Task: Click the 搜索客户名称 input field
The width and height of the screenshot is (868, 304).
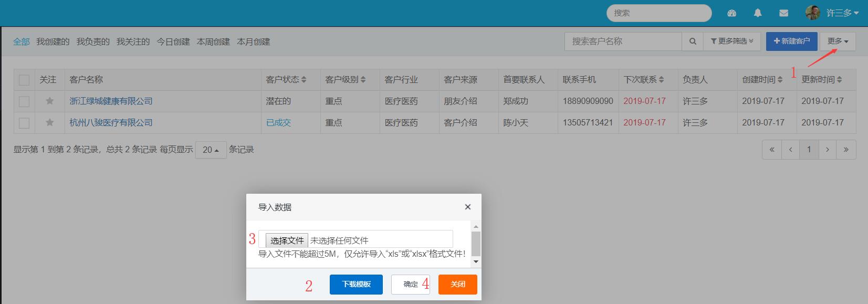Action: click(623, 41)
